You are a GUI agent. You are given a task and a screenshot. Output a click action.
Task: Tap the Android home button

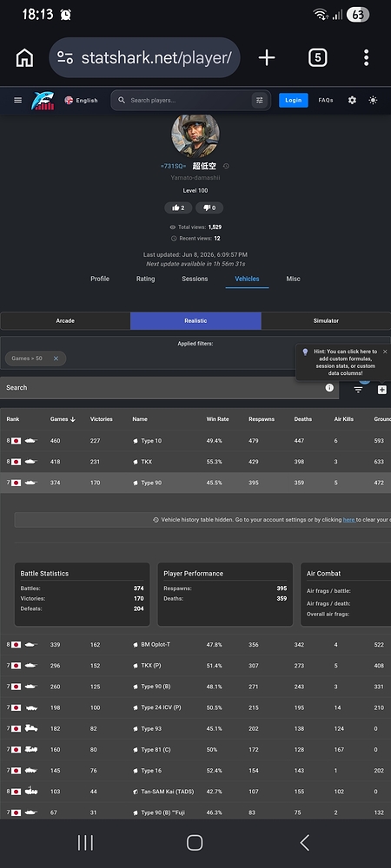195,843
